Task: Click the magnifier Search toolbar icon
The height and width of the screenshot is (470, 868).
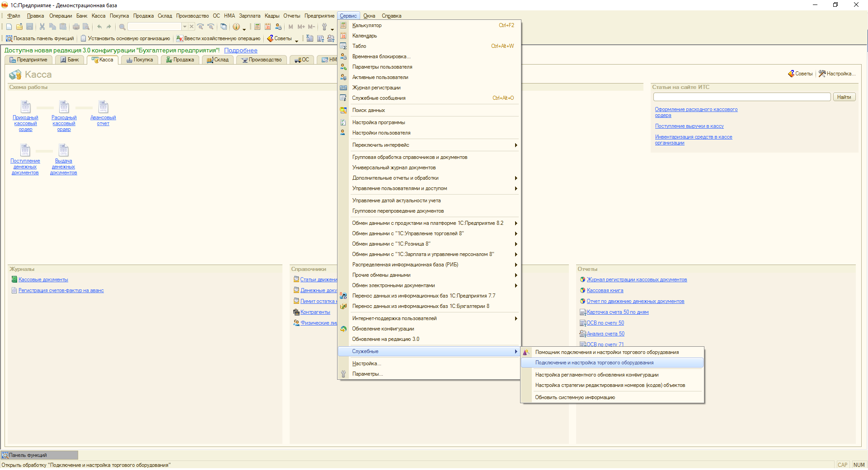Action: [x=122, y=27]
